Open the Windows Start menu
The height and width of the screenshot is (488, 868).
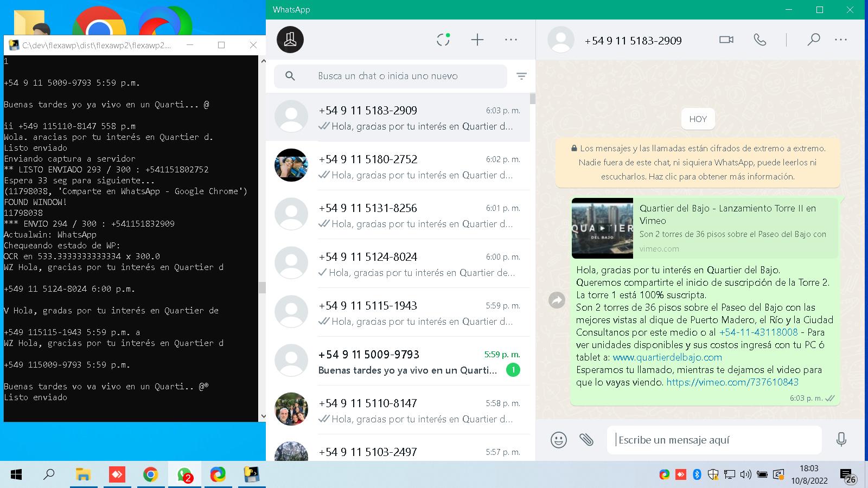[x=16, y=475]
